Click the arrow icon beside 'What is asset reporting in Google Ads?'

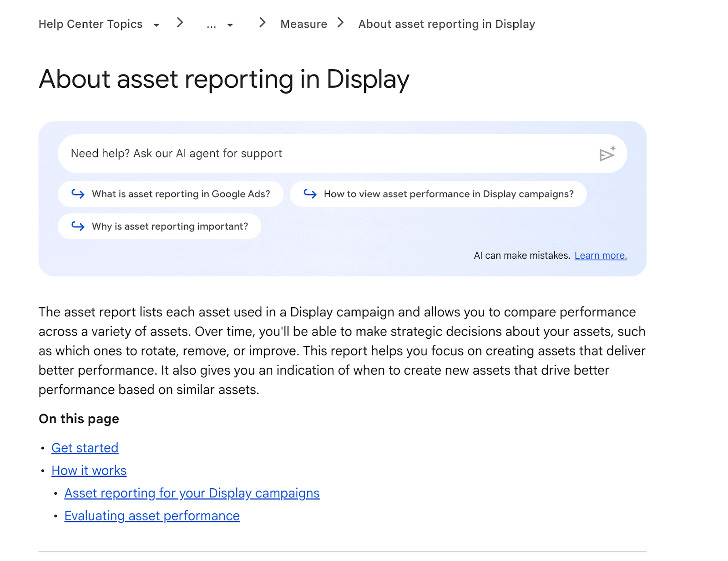(x=78, y=194)
